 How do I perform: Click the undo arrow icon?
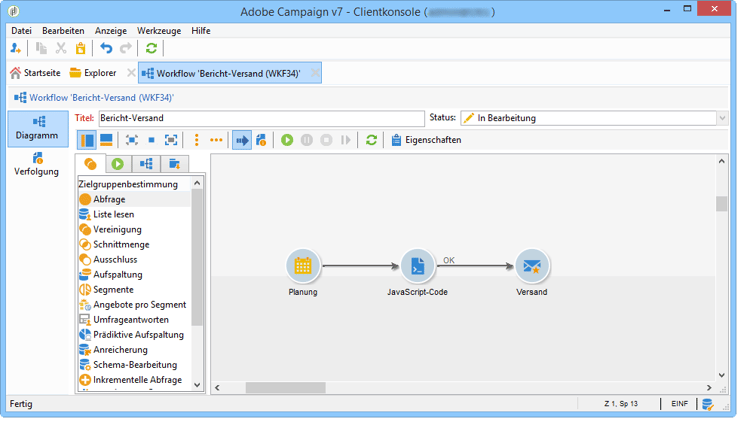click(x=106, y=49)
